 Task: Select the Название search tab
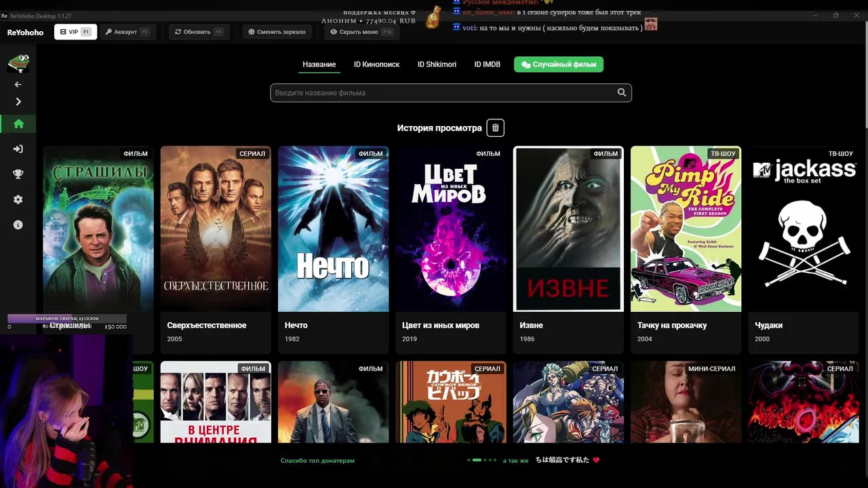319,64
